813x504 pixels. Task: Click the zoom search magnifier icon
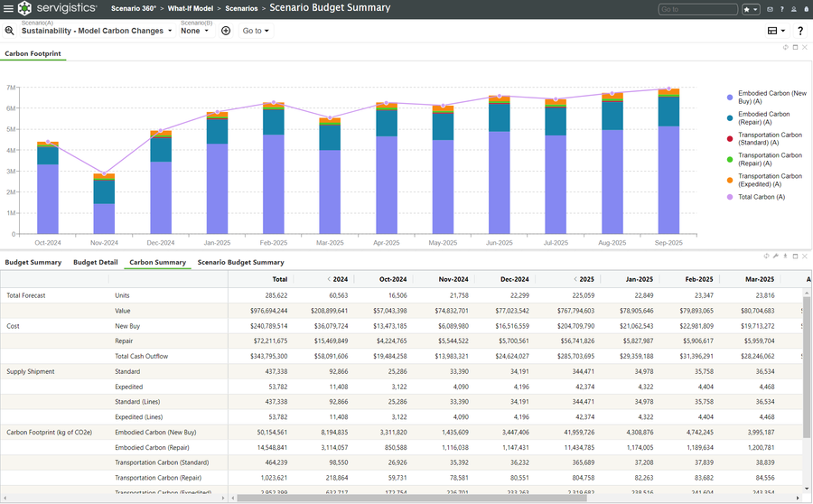click(9, 31)
